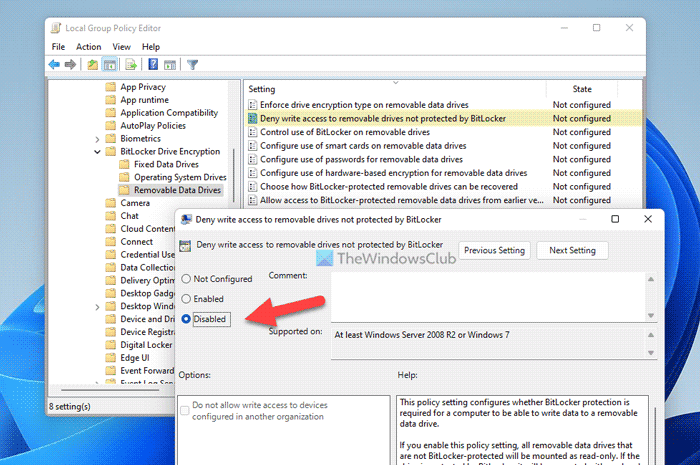This screenshot has height=465, width=700.
Task: Select 'Configure use of passwords for removable data drives'
Action: point(444,159)
